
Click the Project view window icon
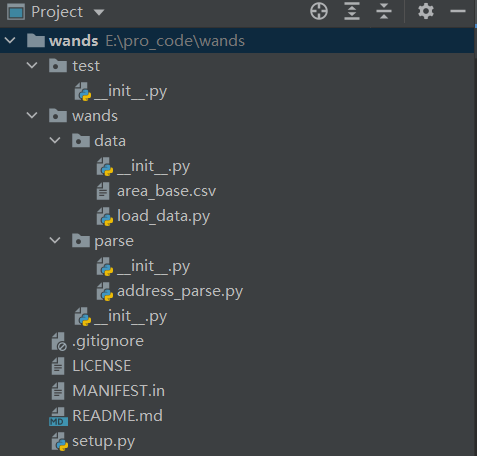(16, 12)
